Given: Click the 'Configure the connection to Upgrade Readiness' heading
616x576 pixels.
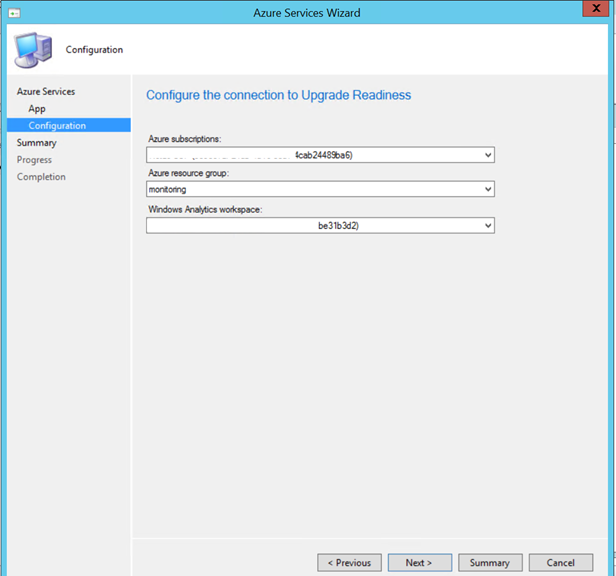Looking at the screenshot, I should coord(279,95).
